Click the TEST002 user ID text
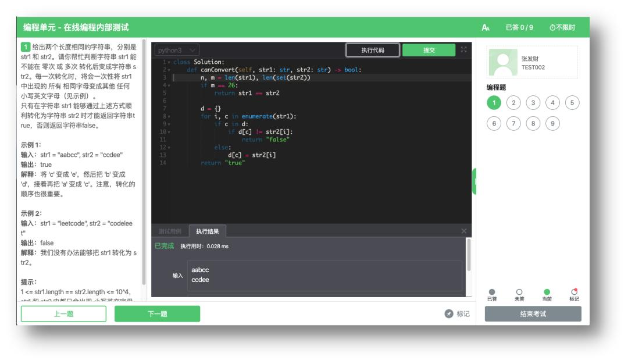This screenshot has width=628, height=364. coord(533,67)
